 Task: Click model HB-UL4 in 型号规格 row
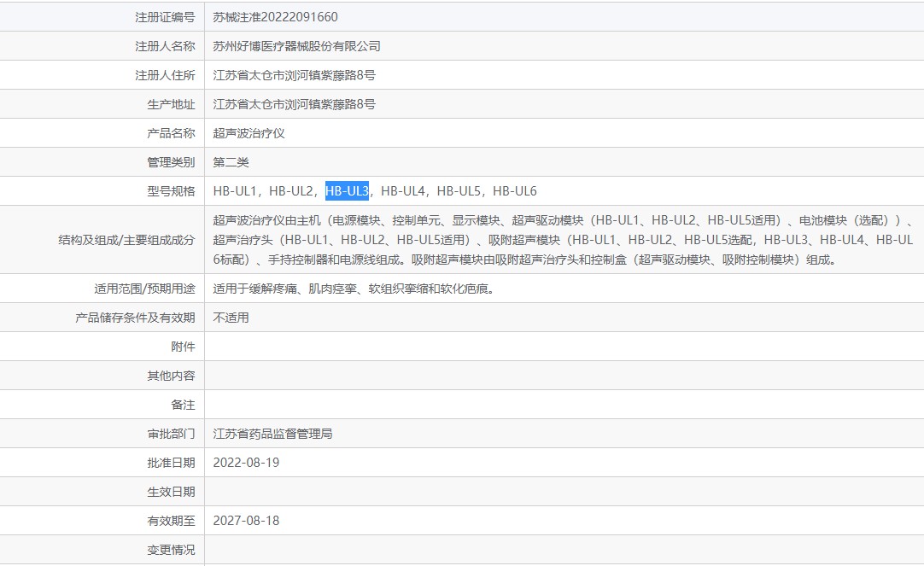click(x=402, y=191)
